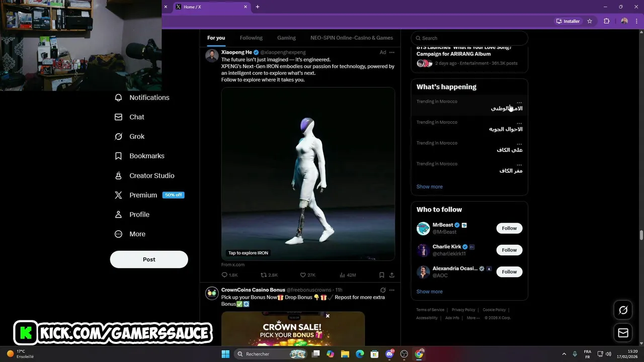Open Windows Start menu

point(225,354)
